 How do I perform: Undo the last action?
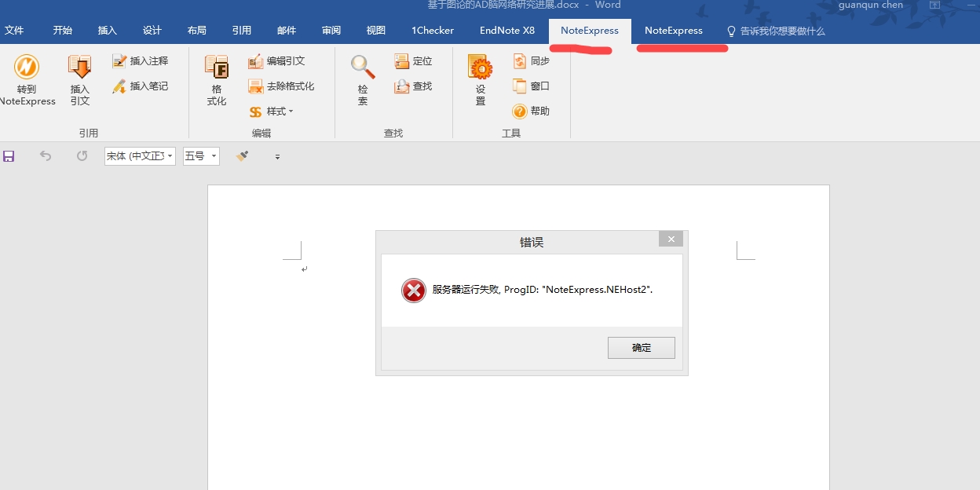46,156
